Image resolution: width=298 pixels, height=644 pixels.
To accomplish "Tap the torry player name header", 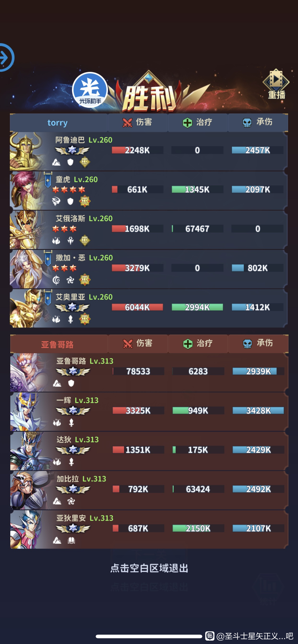I will (x=58, y=123).
